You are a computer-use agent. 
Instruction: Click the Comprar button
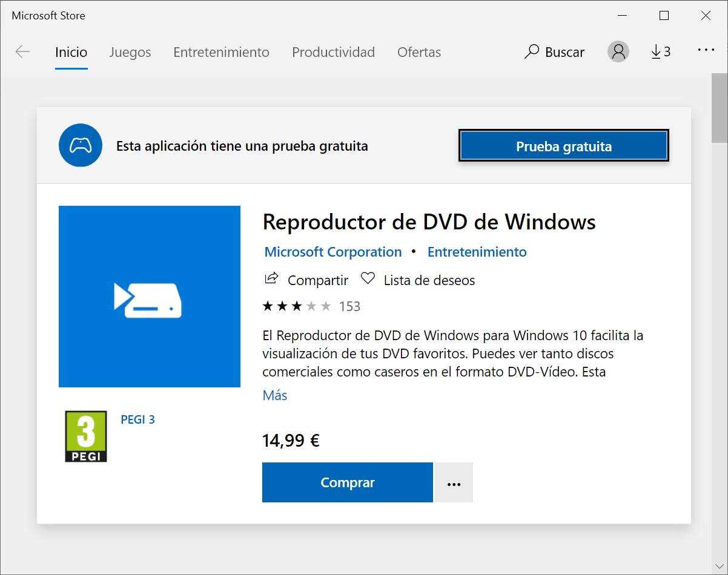tap(348, 482)
